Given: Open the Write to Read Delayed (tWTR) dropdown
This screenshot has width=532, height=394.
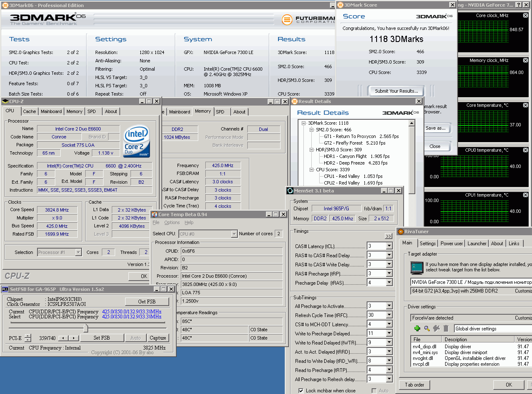Looking at the screenshot, I should point(389,342).
